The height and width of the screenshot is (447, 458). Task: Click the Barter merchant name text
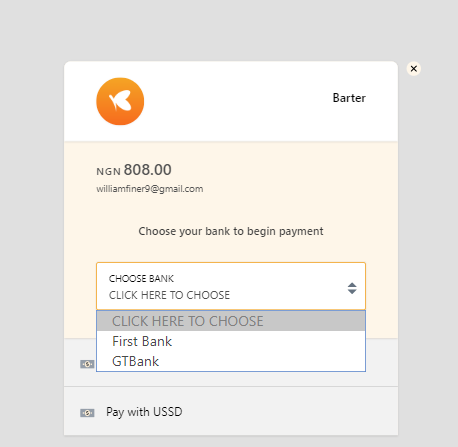coord(349,98)
